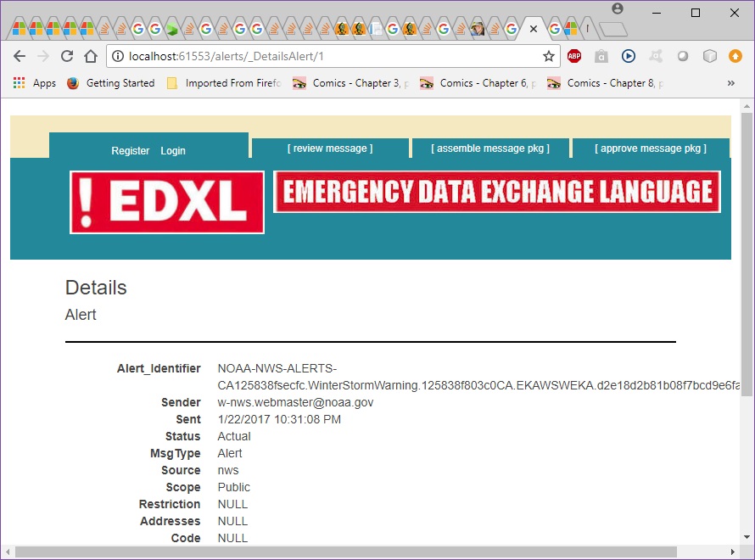Click the orange up-arrow extension icon
The image size is (755, 560).
click(x=735, y=56)
